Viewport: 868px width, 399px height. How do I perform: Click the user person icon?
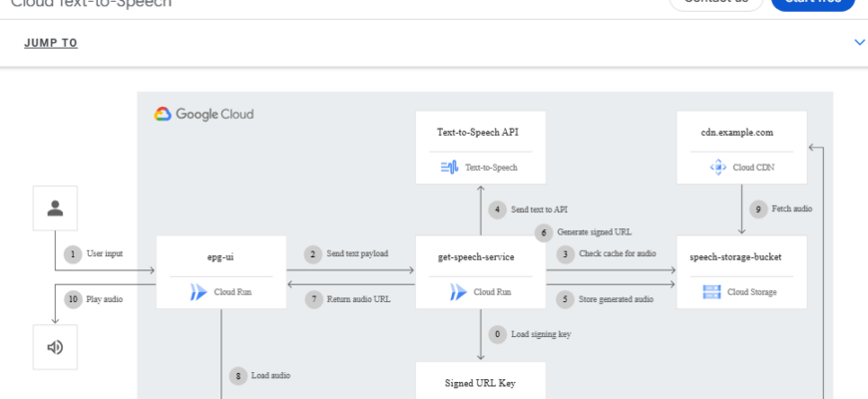pyautogui.click(x=55, y=208)
